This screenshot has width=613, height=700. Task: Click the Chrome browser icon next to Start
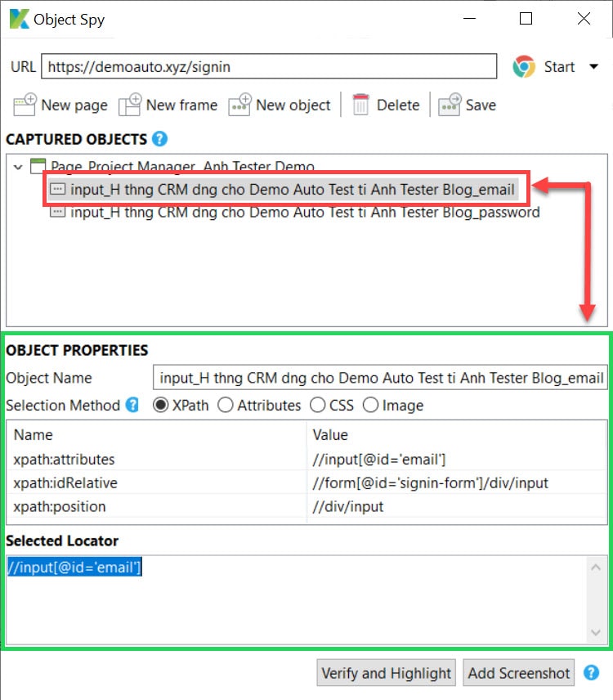click(x=524, y=67)
